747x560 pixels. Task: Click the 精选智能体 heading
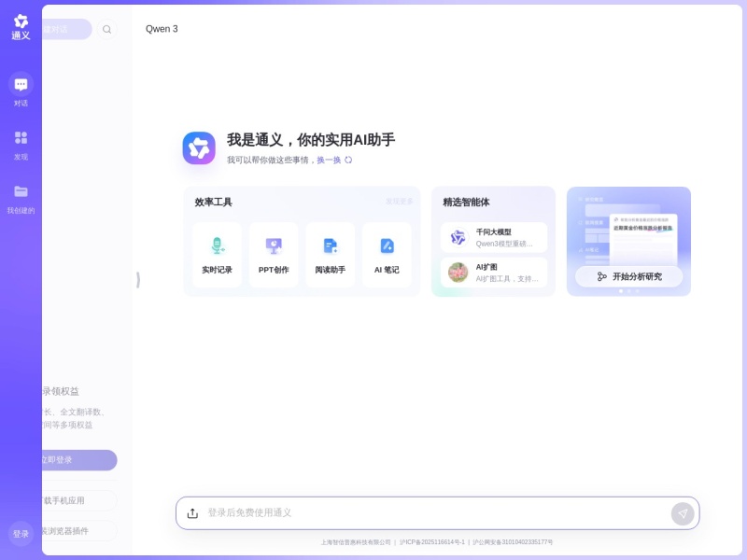click(466, 203)
